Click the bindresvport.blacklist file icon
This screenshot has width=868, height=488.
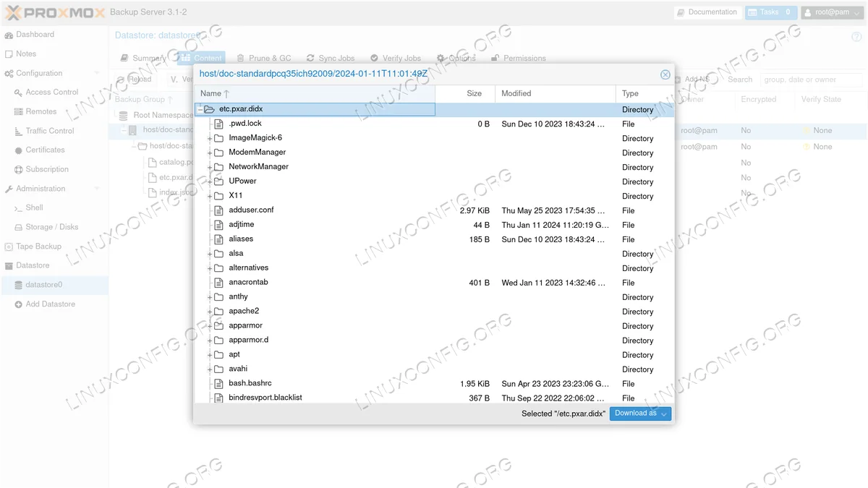tap(218, 398)
